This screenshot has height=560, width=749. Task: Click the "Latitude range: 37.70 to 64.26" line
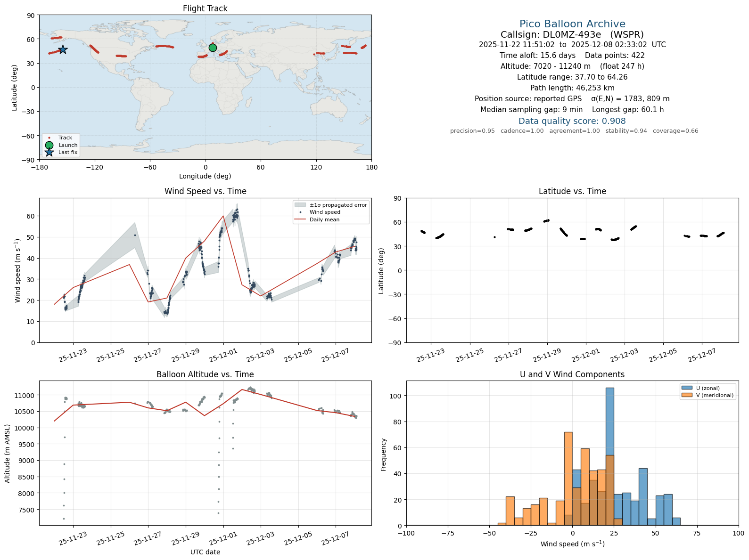click(572, 77)
